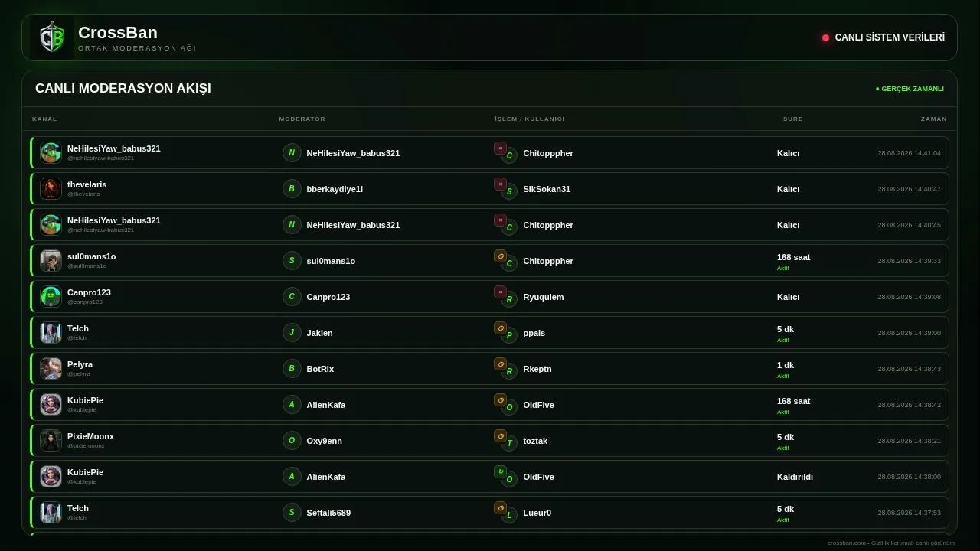Click the moderator badge for bberkaydiye1i

pos(292,188)
